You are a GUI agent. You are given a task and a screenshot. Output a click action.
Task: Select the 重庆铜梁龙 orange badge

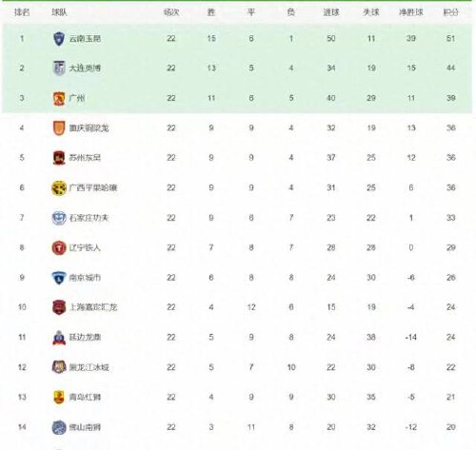[59, 128]
